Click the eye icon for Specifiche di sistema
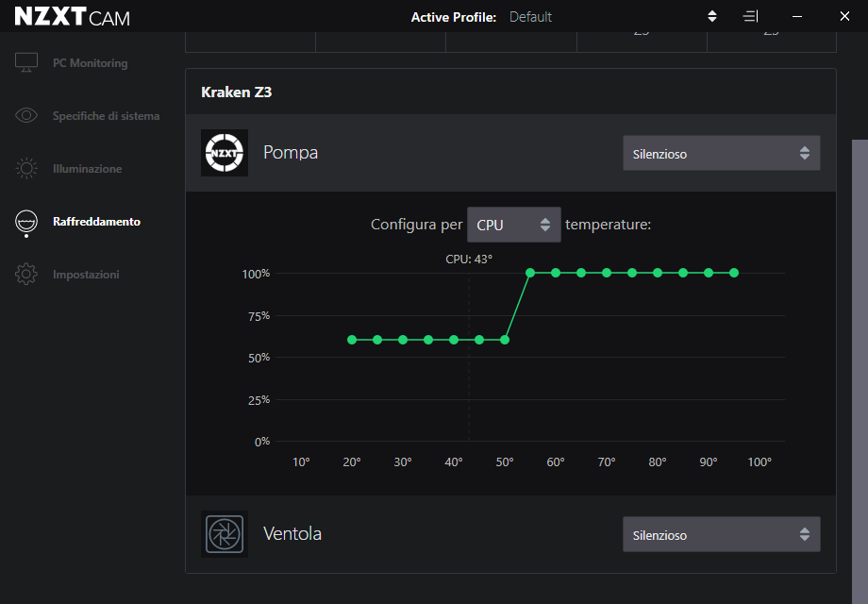The width and height of the screenshot is (868, 604). tap(26, 116)
